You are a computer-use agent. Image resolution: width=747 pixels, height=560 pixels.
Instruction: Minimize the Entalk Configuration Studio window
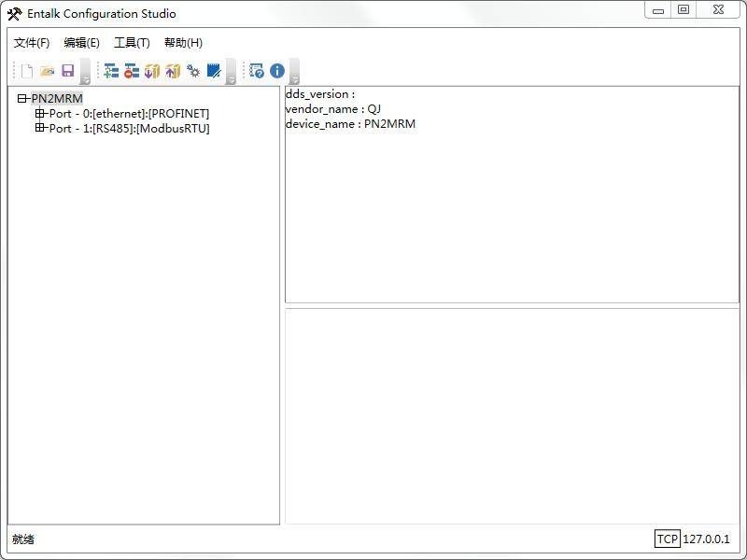(658, 10)
